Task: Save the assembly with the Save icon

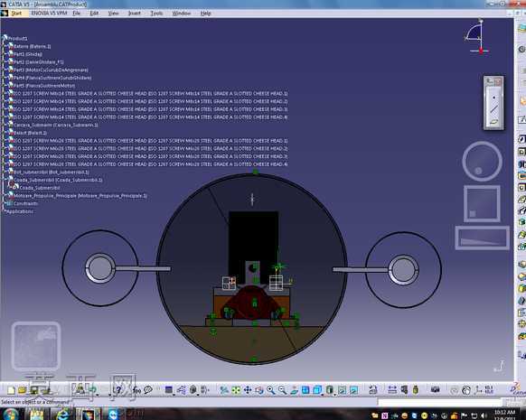Action: (x=33, y=390)
